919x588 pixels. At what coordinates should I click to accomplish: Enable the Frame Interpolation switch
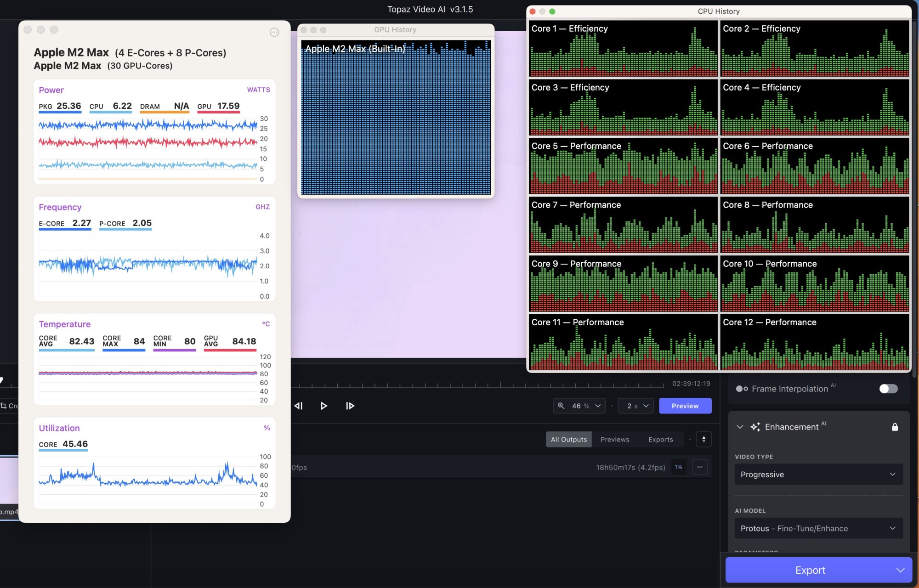(x=888, y=389)
